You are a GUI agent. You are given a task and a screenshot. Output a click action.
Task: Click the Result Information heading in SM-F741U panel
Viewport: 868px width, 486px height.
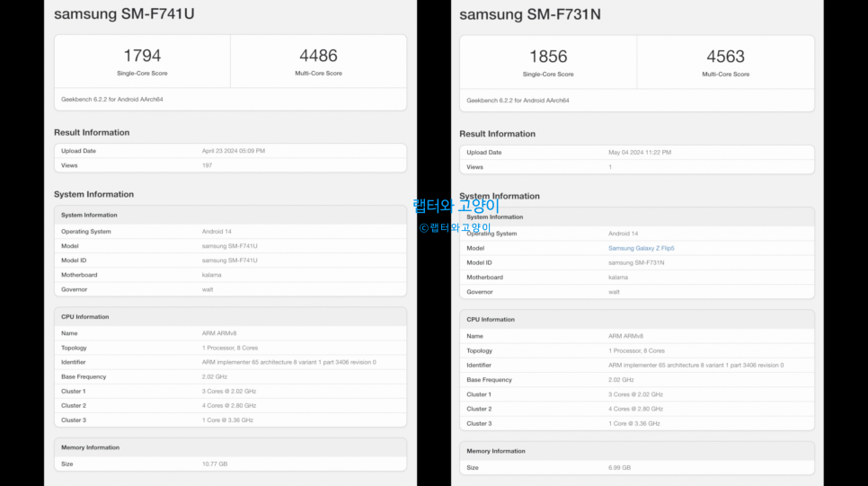tap(92, 132)
